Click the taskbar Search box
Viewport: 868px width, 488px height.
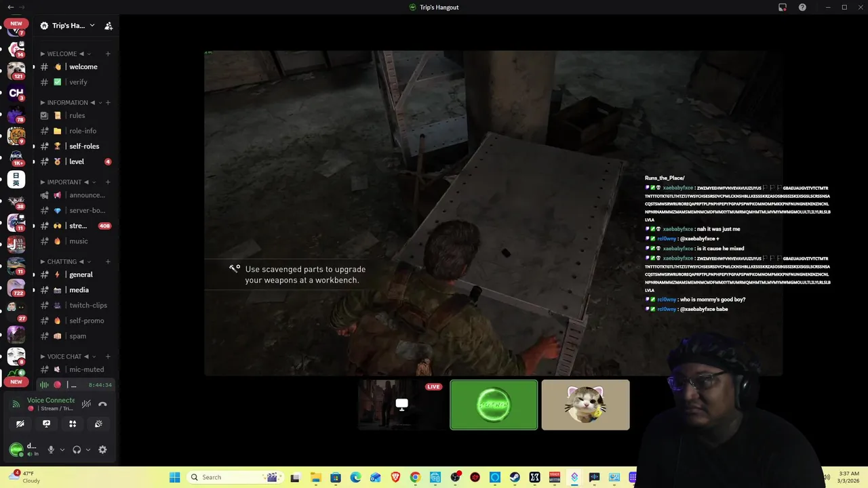pyautogui.click(x=235, y=477)
